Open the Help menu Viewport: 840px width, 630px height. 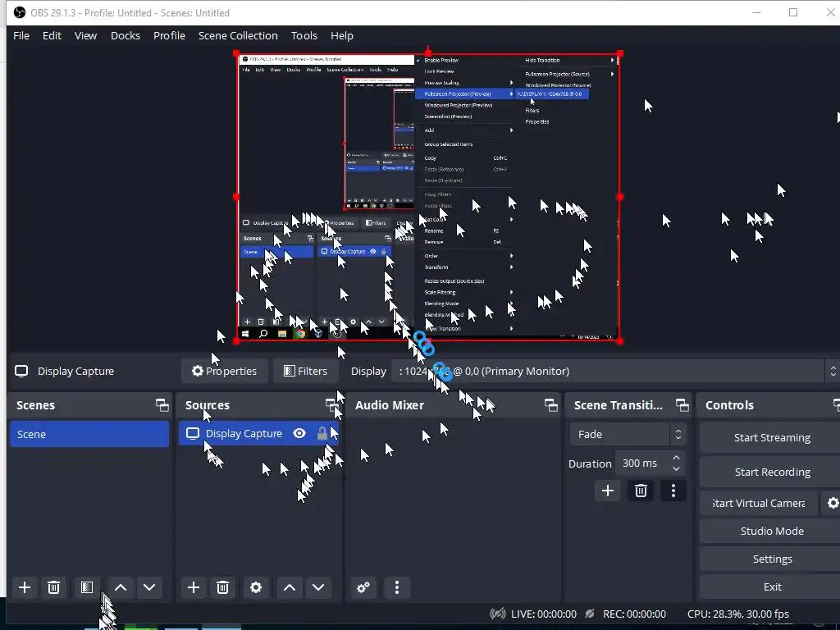342,35
